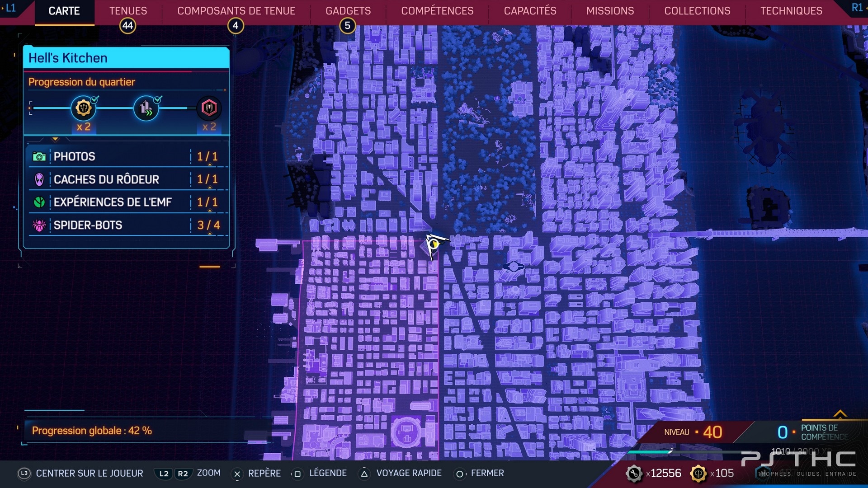Click the spider icon beside SPIDER-BOTS
This screenshot has height=488, width=868.
point(39,225)
